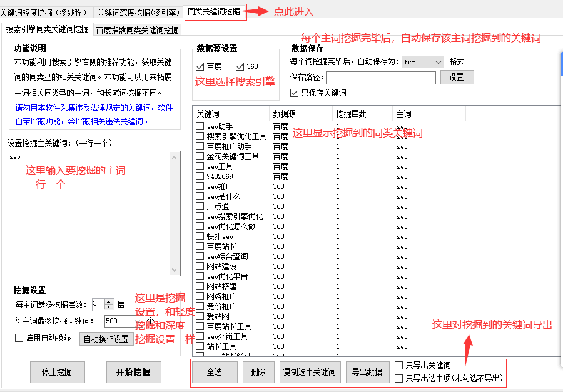Check 只导出关键词 option
Viewport: 563px width, 392px height.
click(398, 366)
